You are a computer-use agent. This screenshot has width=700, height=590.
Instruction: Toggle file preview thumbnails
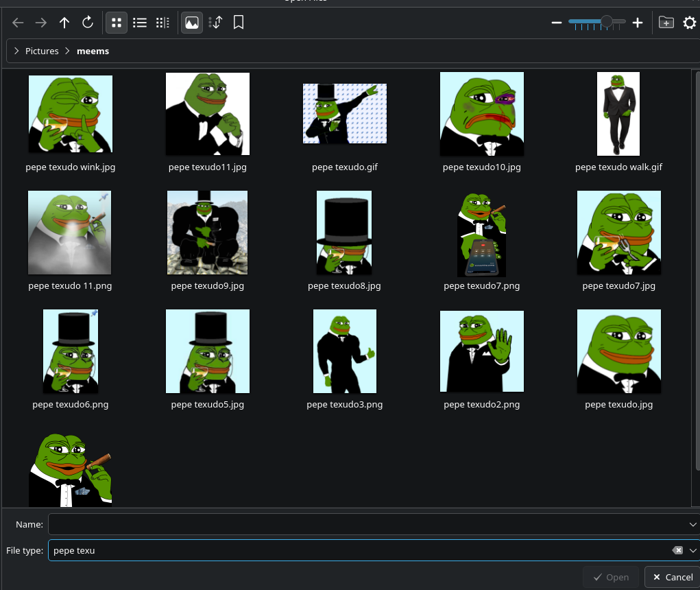coord(192,23)
